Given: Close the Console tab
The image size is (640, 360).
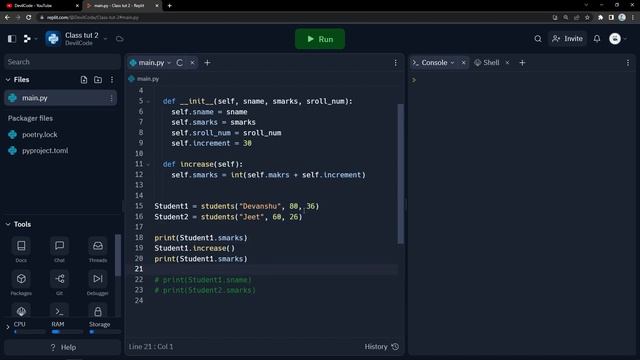Looking at the screenshot, I should click(x=463, y=62).
